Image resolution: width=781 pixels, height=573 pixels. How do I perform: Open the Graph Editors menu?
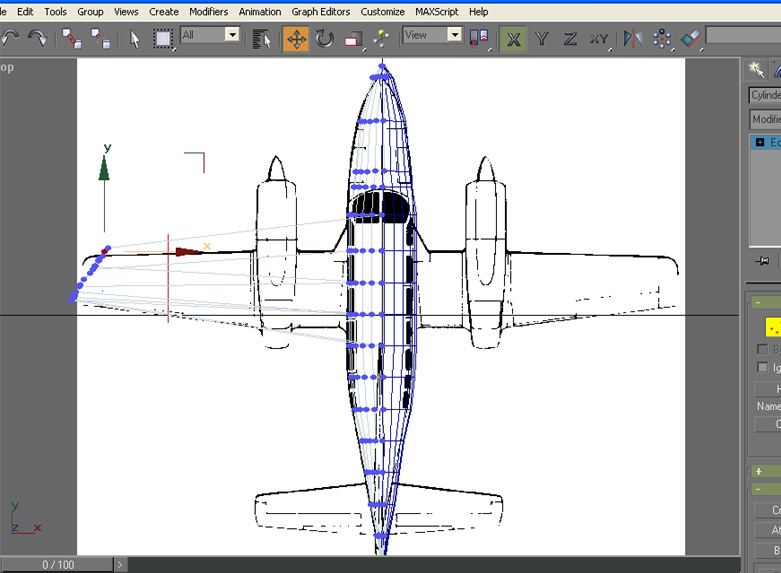(x=321, y=12)
